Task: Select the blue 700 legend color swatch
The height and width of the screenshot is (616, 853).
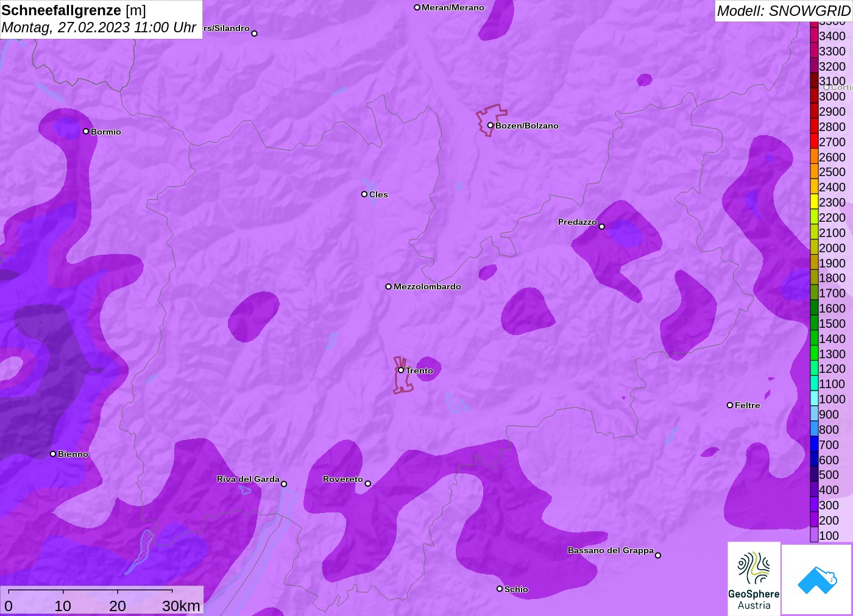Action: click(814, 444)
